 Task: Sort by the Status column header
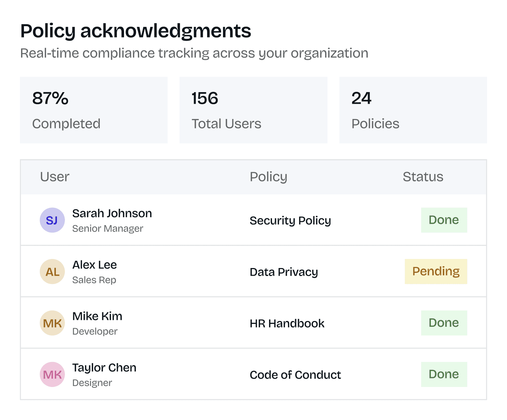click(423, 177)
